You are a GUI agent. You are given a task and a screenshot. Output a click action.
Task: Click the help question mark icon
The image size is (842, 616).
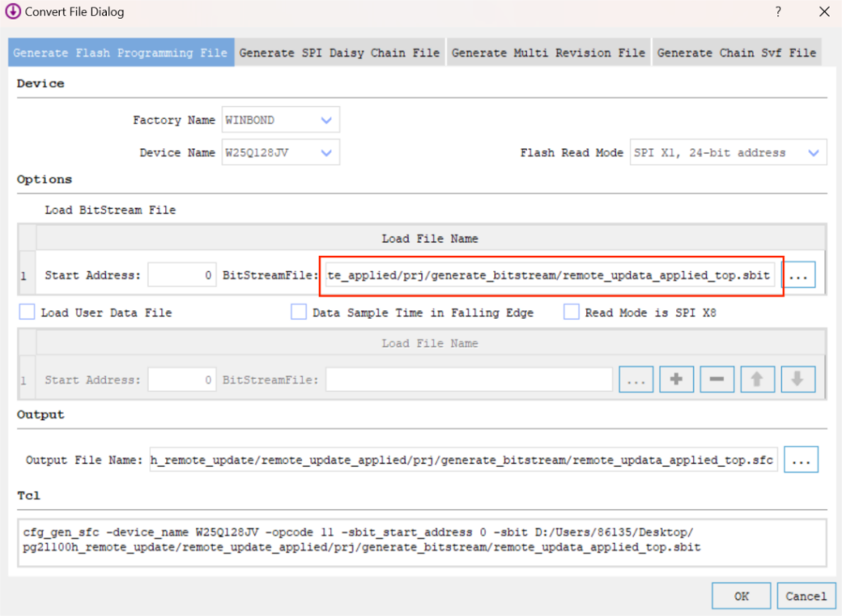[x=778, y=12]
